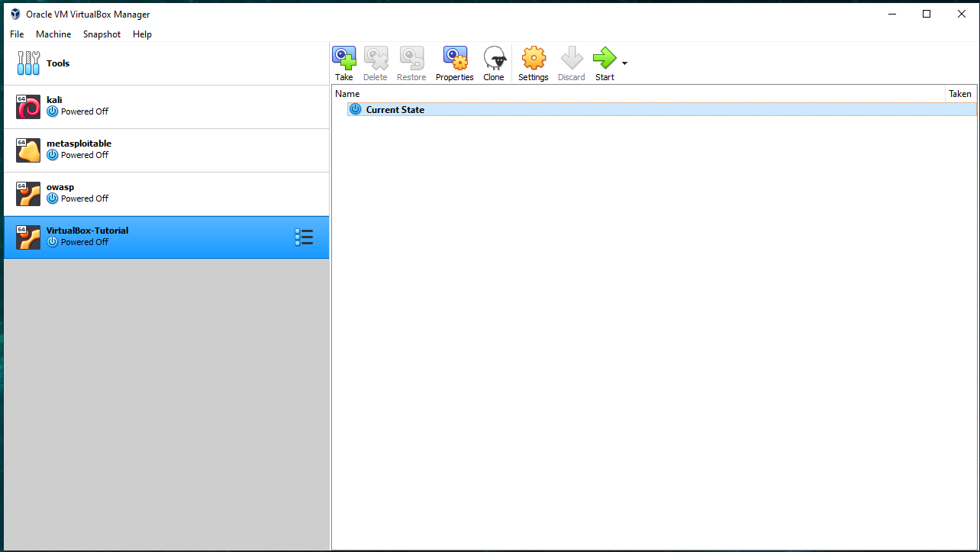Click the VirtualBox logo in title bar
This screenshot has width=980, height=552.
(x=15, y=14)
